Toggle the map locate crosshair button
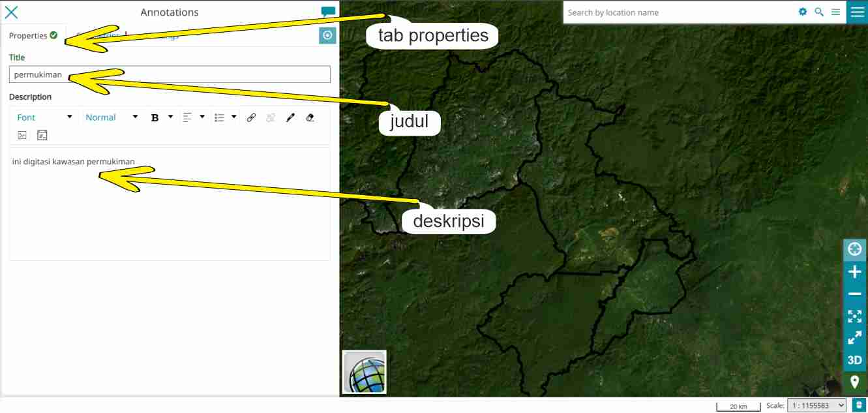Screen dimensions: 868x413 point(854,249)
